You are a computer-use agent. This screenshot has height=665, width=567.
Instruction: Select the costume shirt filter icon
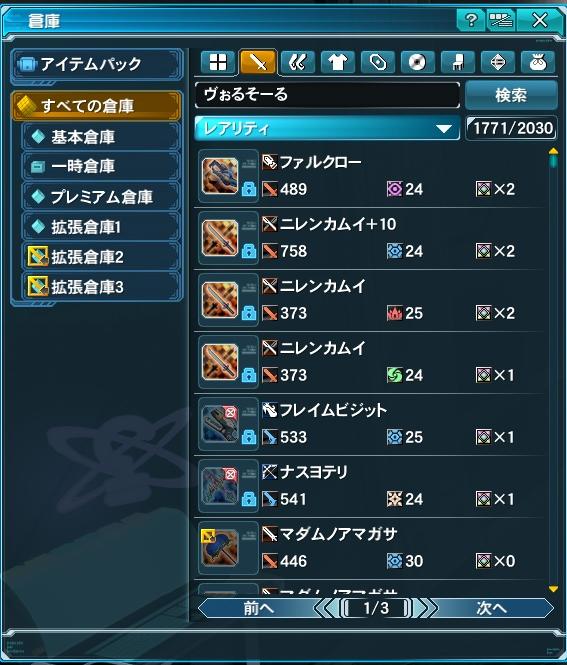(338, 63)
